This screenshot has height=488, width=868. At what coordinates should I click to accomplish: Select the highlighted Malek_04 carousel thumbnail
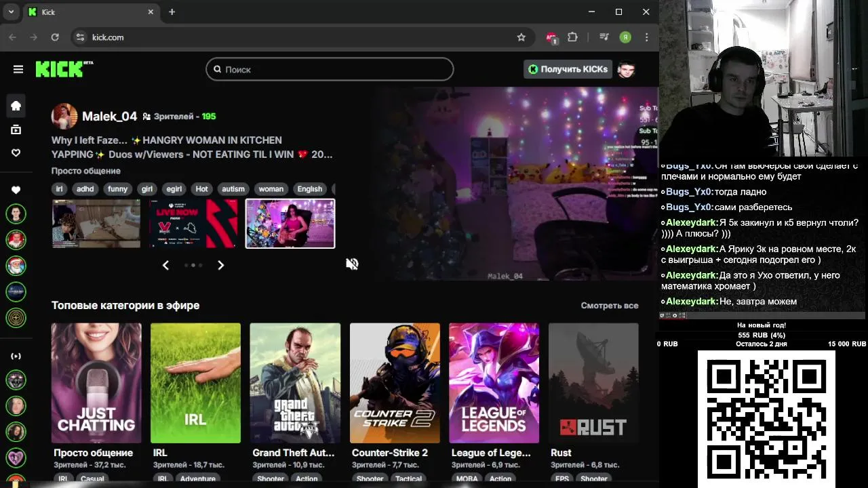click(290, 224)
